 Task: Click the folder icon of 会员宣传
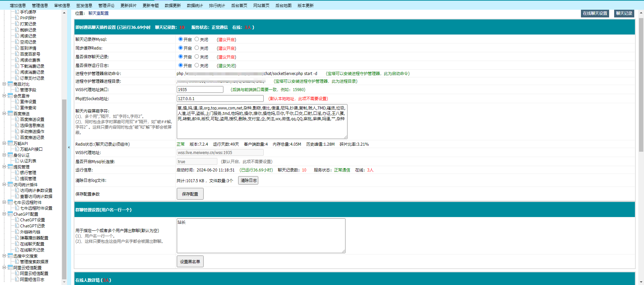coord(10,96)
